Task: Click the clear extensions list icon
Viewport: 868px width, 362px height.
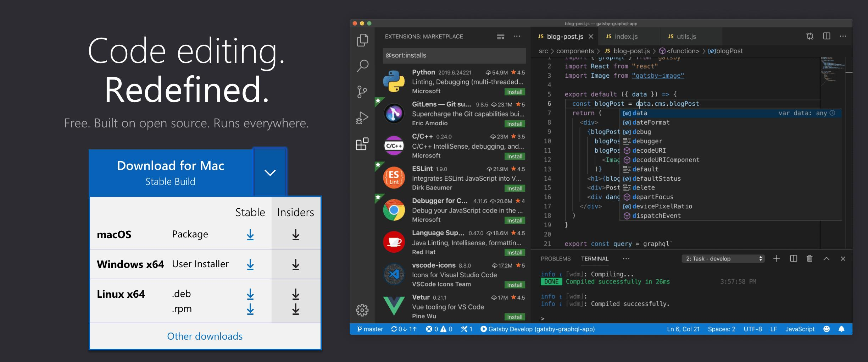Action: [x=500, y=37]
